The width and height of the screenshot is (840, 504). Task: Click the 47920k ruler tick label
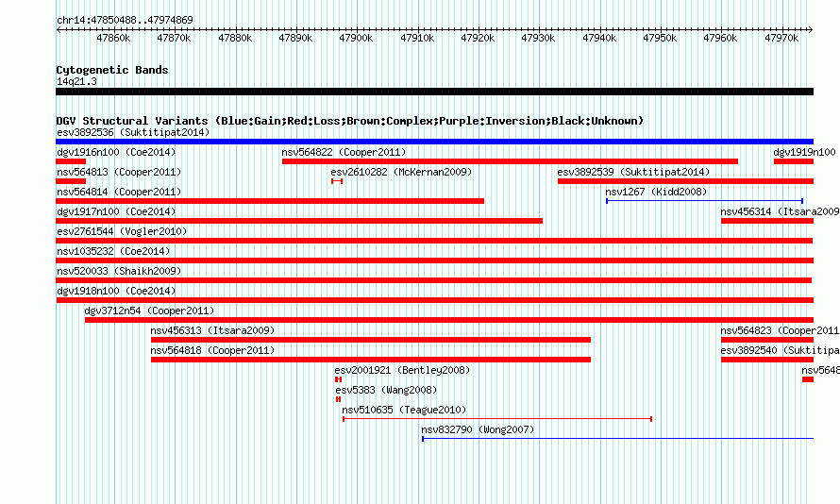click(478, 38)
